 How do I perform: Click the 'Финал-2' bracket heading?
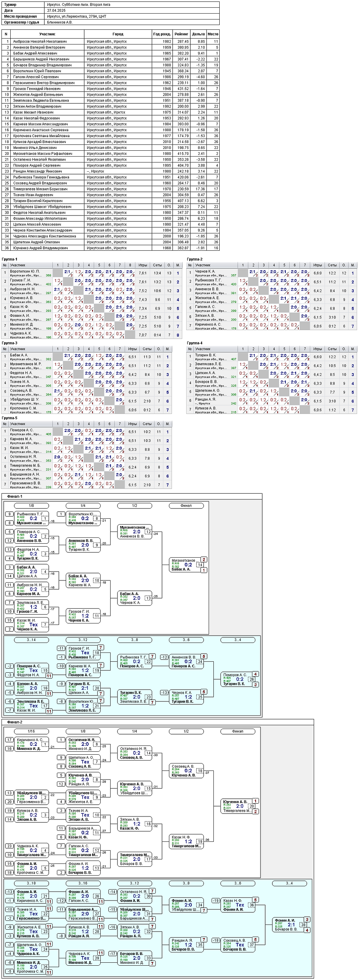15,722
